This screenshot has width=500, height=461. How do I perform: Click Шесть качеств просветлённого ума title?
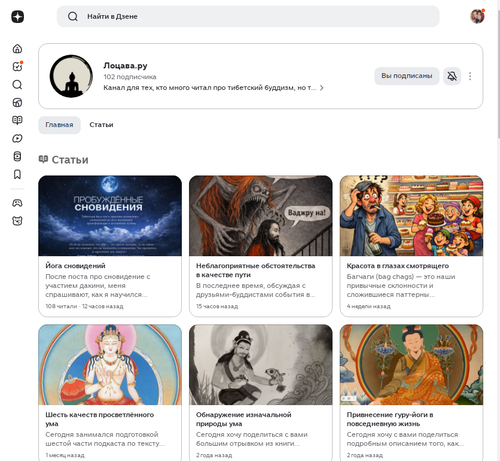[100, 419]
